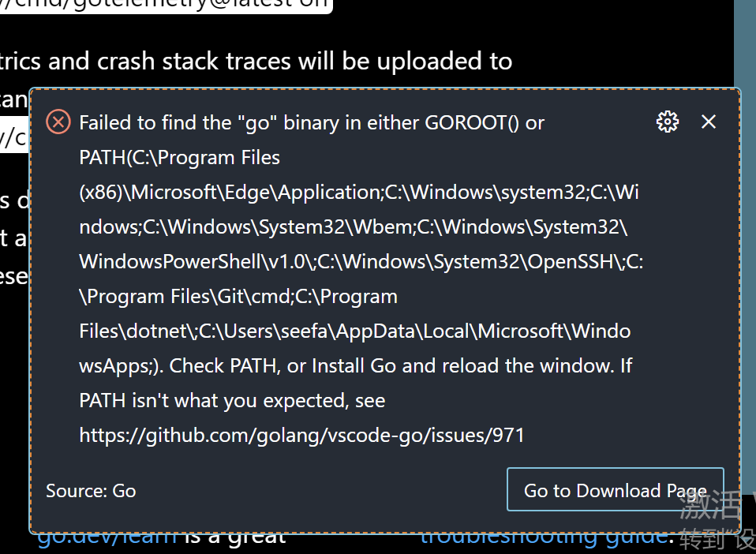Click the gotelemetry@latest on code snippet
This screenshot has height=554, width=756.
point(164,6)
